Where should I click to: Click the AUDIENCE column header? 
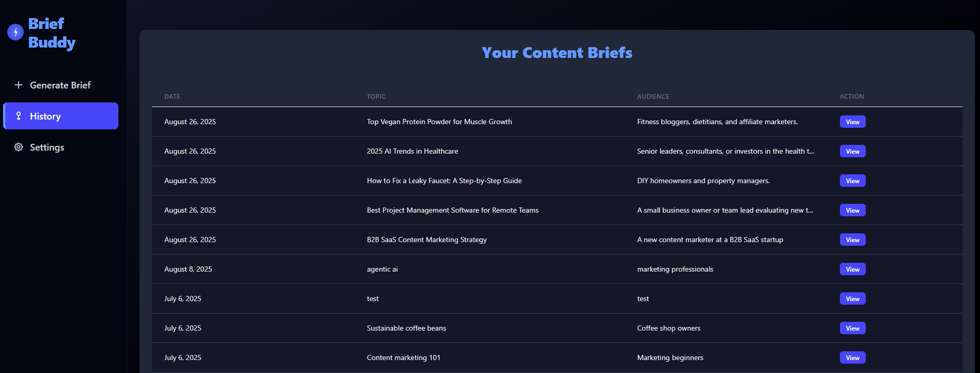pyautogui.click(x=653, y=97)
